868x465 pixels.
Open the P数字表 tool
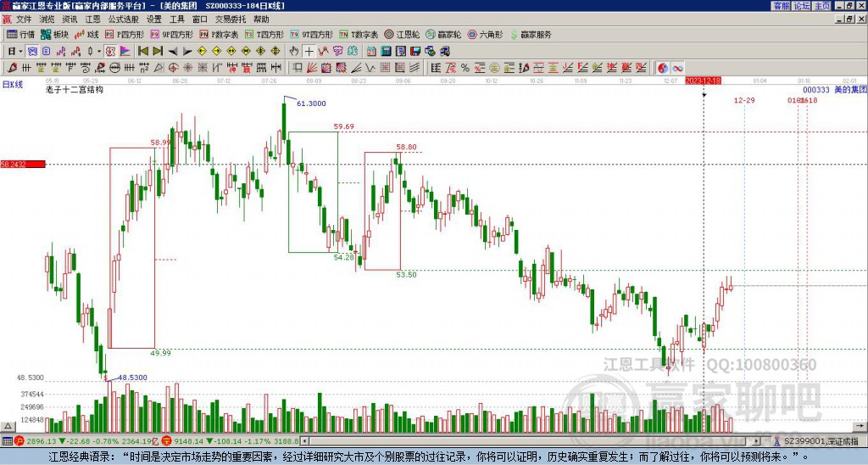(219, 34)
